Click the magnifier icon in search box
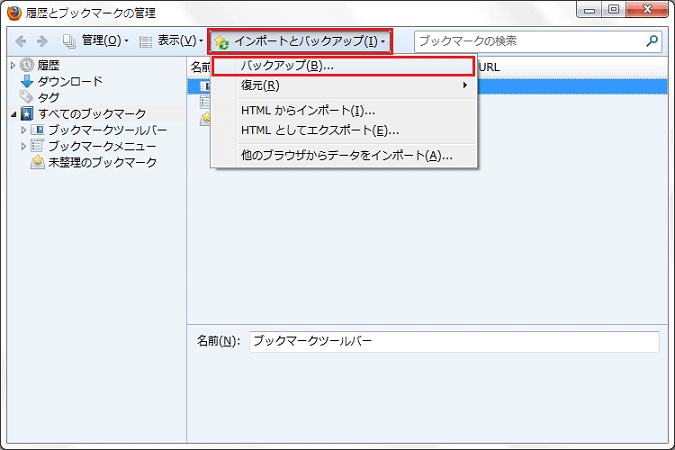Viewport: 675px width, 450px height. (653, 42)
